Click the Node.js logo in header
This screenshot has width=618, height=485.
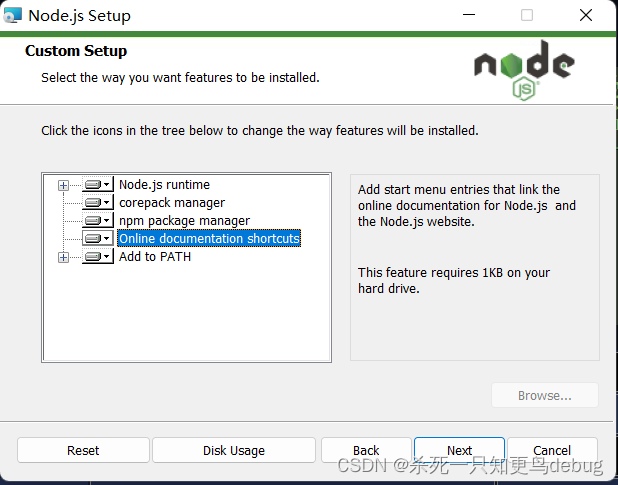click(x=524, y=70)
